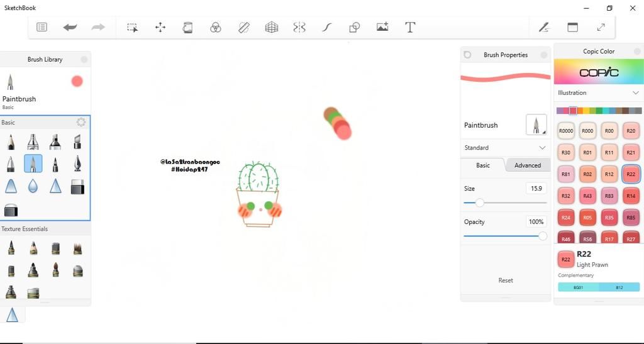Pick the R43 Copic swatch

[x=588, y=196]
